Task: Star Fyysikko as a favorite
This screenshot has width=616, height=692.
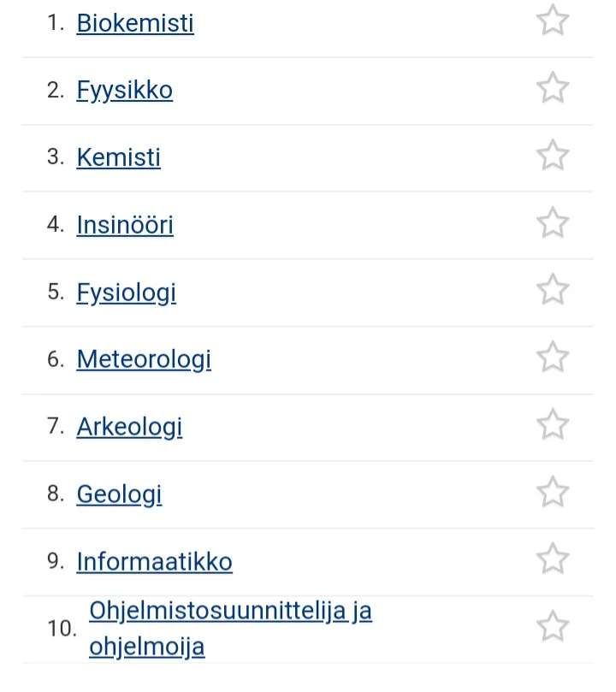Action: [552, 88]
